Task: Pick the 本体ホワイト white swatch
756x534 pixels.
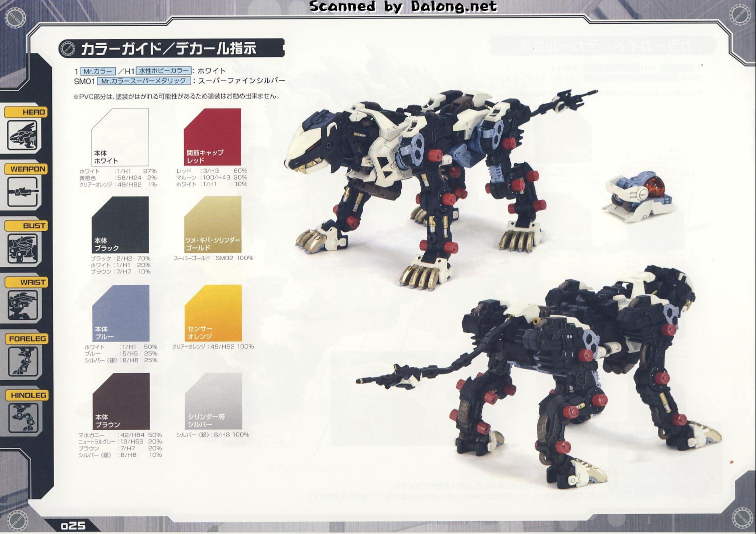Action: click(x=120, y=137)
